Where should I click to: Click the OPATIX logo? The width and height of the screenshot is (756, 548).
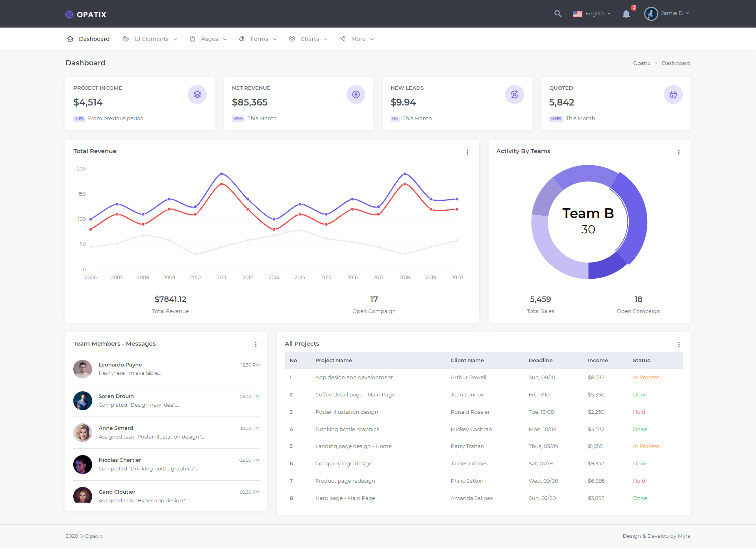[x=86, y=15]
